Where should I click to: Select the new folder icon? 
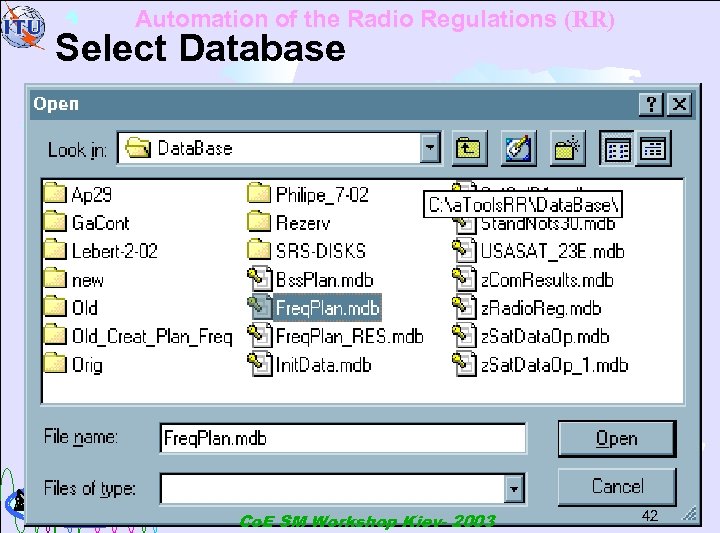tap(55, 279)
